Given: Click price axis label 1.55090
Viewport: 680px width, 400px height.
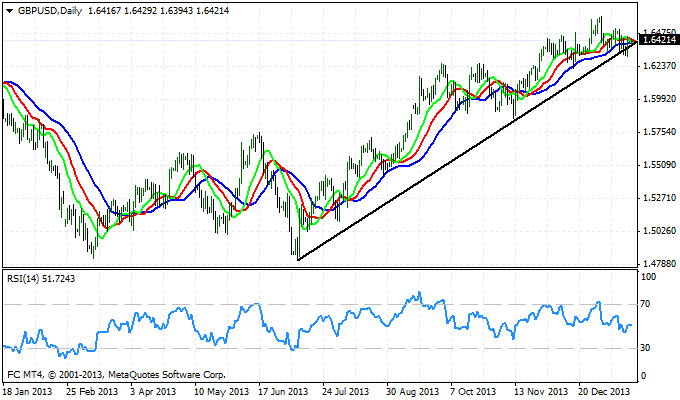Looking at the screenshot, I should point(660,164).
